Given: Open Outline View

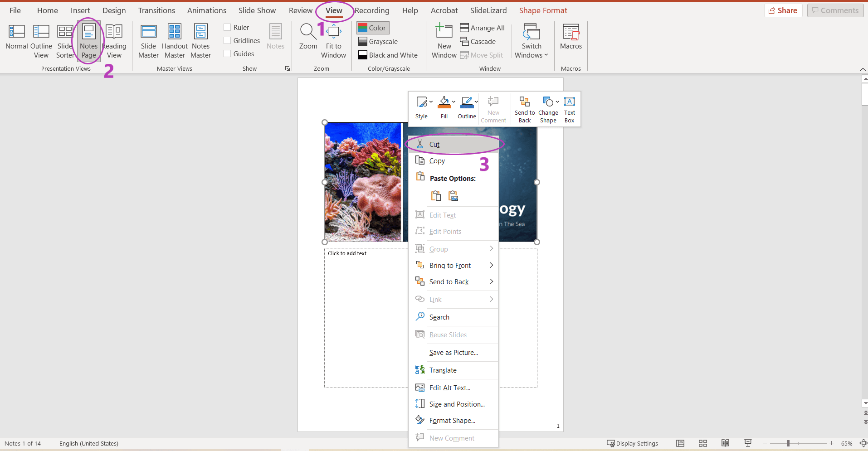Looking at the screenshot, I should (x=41, y=41).
